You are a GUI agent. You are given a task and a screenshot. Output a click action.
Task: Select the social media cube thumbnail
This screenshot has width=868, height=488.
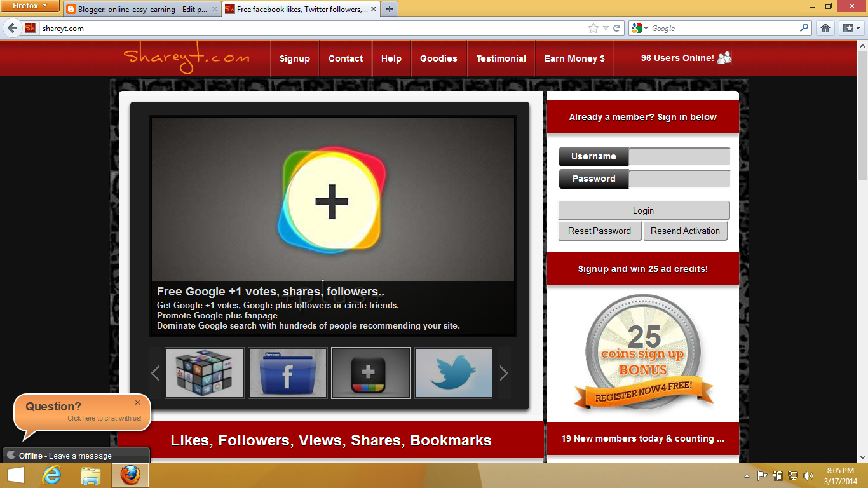click(x=205, y=373)
